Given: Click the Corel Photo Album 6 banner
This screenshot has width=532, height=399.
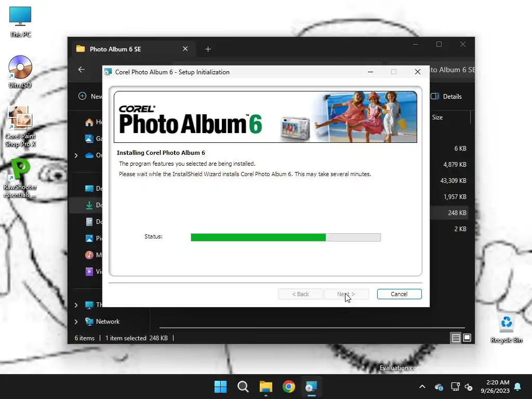Looking at the screenshot, I should pyautogui.click(x=265, y=117).
